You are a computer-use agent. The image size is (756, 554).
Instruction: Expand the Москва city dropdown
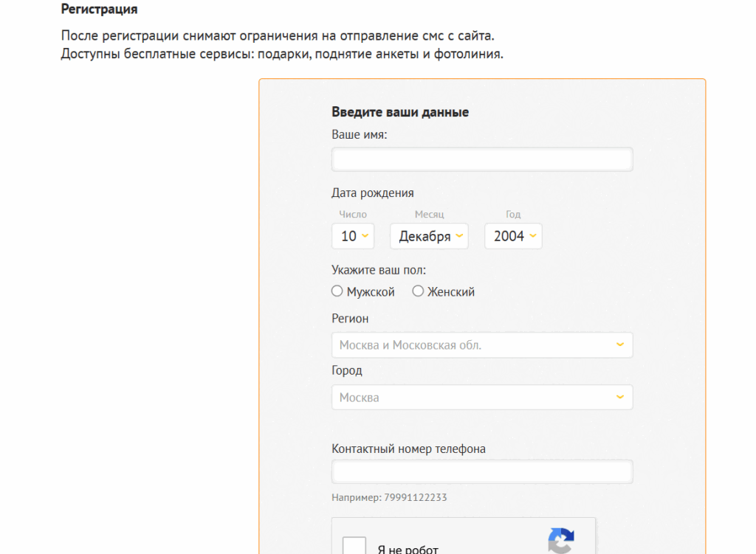point(481,397)
